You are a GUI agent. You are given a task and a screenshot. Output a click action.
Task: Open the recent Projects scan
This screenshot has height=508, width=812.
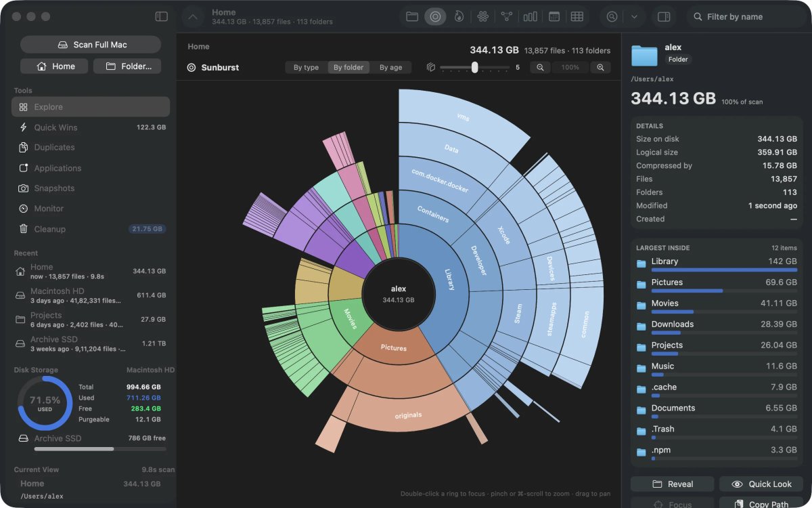(91, 319)
